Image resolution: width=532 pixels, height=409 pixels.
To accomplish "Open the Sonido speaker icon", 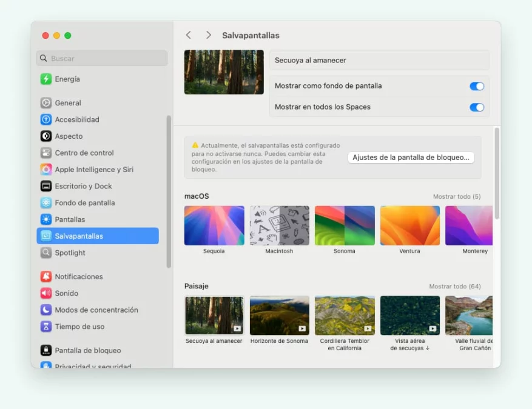I will (x=46, y=293).
